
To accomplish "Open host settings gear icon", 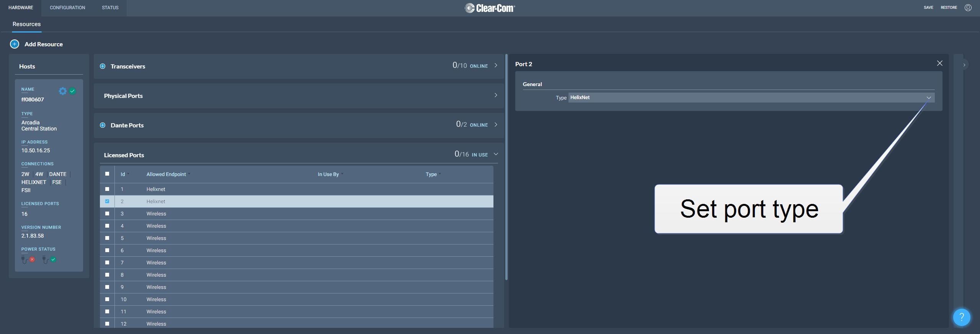I will [x=62, y=91].
